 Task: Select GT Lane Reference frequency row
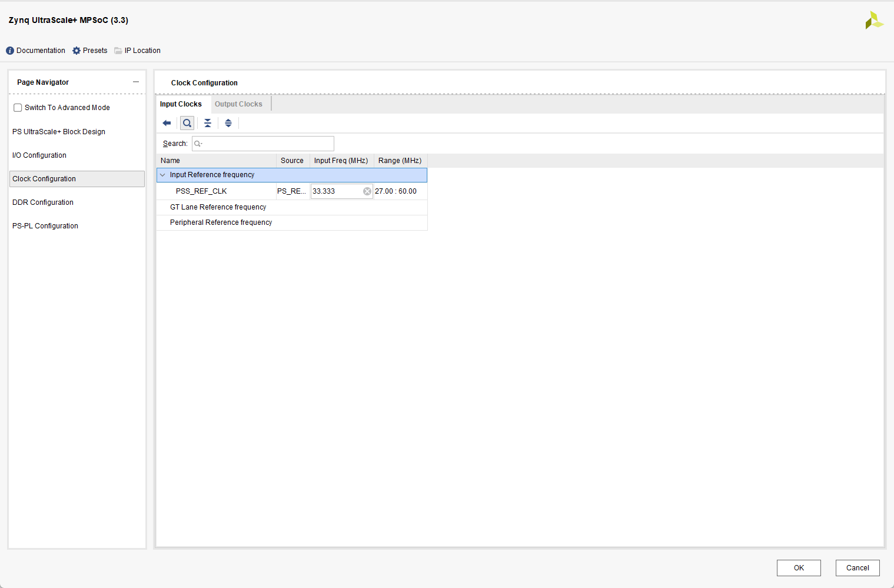point(292,207)
